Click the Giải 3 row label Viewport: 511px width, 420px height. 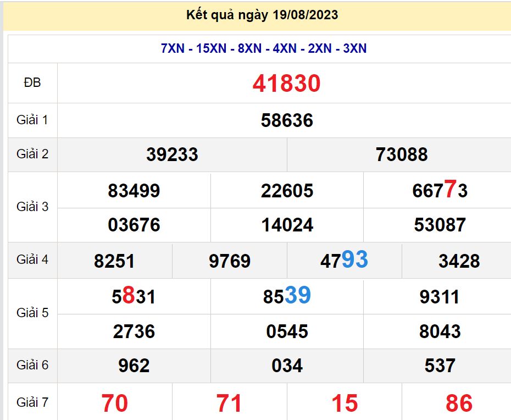tap(32, 207)
